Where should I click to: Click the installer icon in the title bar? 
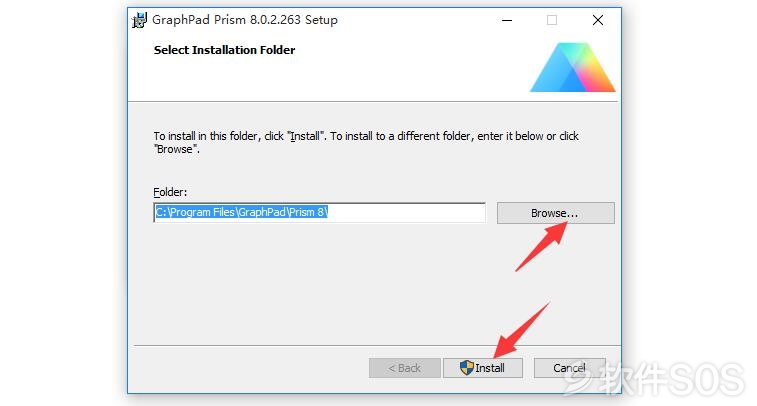(139, 20)
